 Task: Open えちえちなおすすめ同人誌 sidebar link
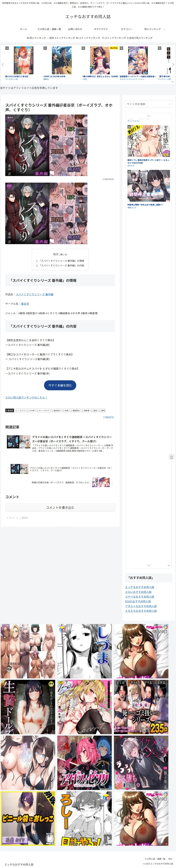click(x=141, y=611)
